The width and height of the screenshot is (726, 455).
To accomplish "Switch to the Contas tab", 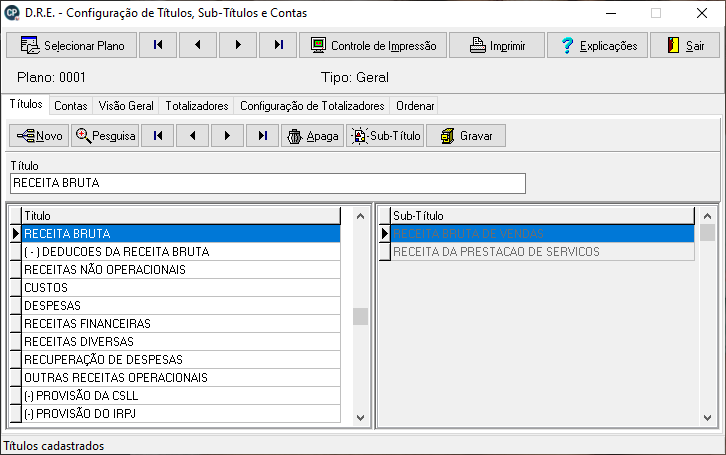I will (70, 106).
